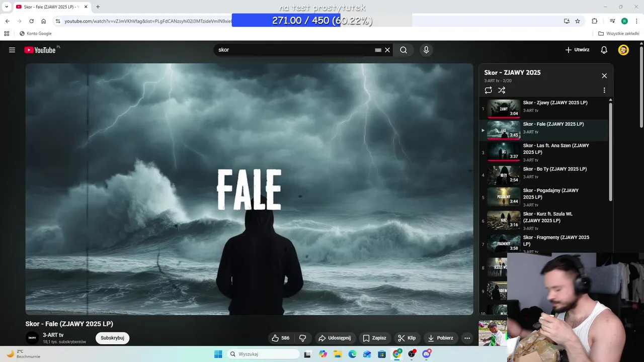644x362 pixels.
Task: Select the Skor - Fale YouTube tab
Action: [x=52, y=7]
